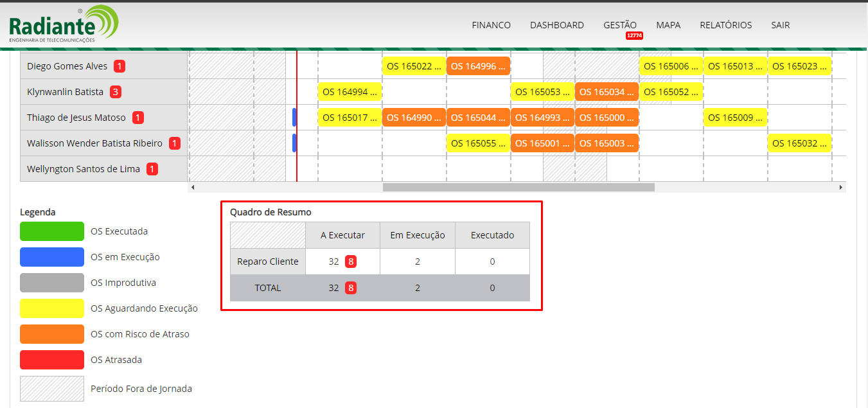Click the timeline scrollbar right arrow
This screenshot has width=868, height=408.
click(840, 187)
